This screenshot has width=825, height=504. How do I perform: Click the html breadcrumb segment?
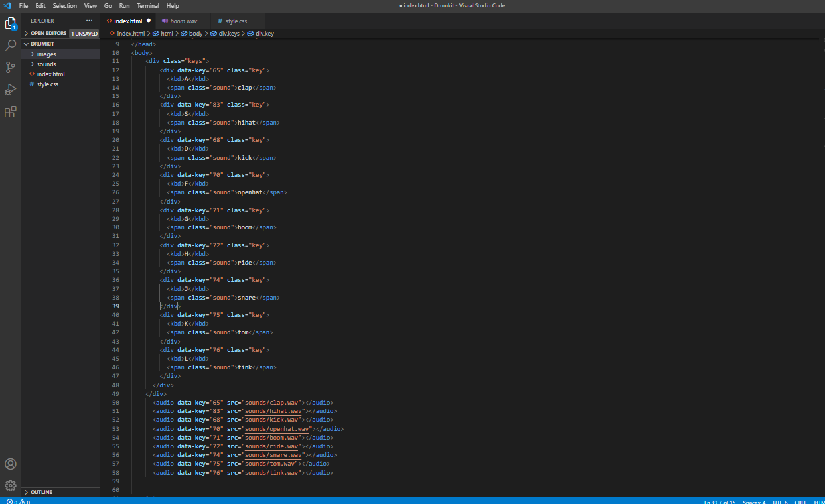[167, 33]
